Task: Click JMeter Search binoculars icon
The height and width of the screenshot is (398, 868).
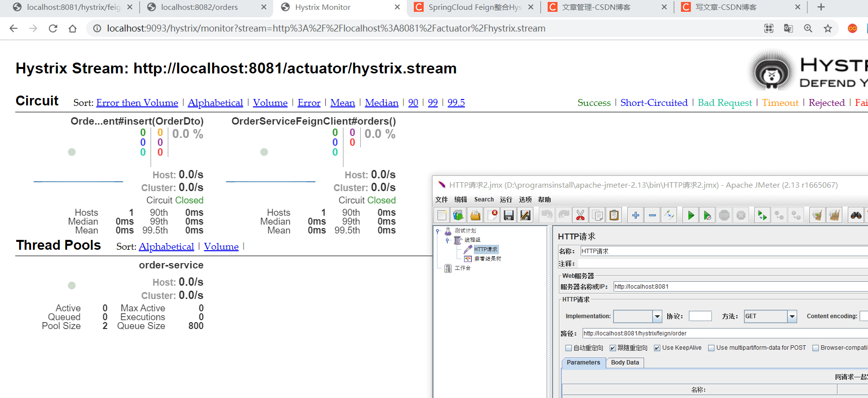Action: pyautogui.click(x=856, y=215)
